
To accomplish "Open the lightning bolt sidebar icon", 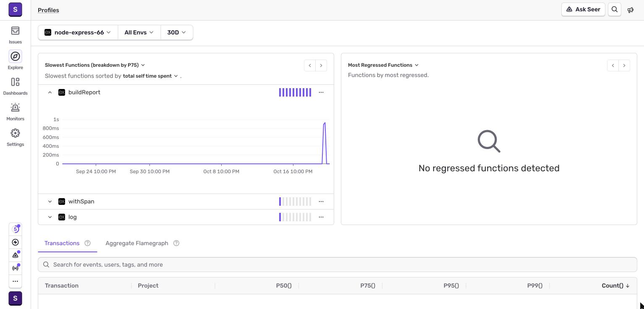I will click(15, 242).
